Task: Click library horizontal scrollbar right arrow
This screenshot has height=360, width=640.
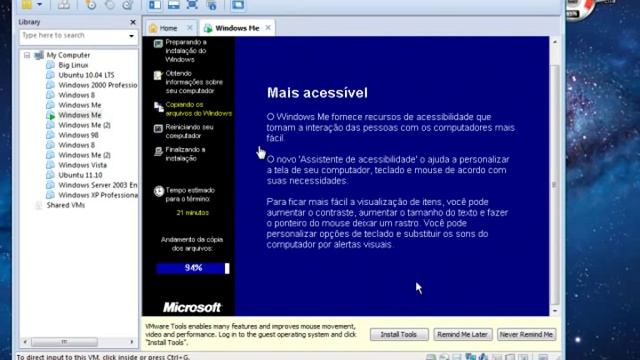Action: pos(132,342)
